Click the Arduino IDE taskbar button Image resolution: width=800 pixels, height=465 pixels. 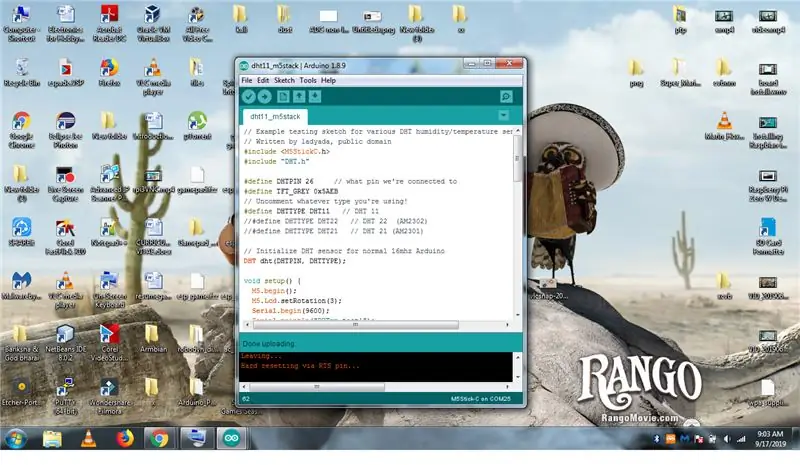coord(231,438)
